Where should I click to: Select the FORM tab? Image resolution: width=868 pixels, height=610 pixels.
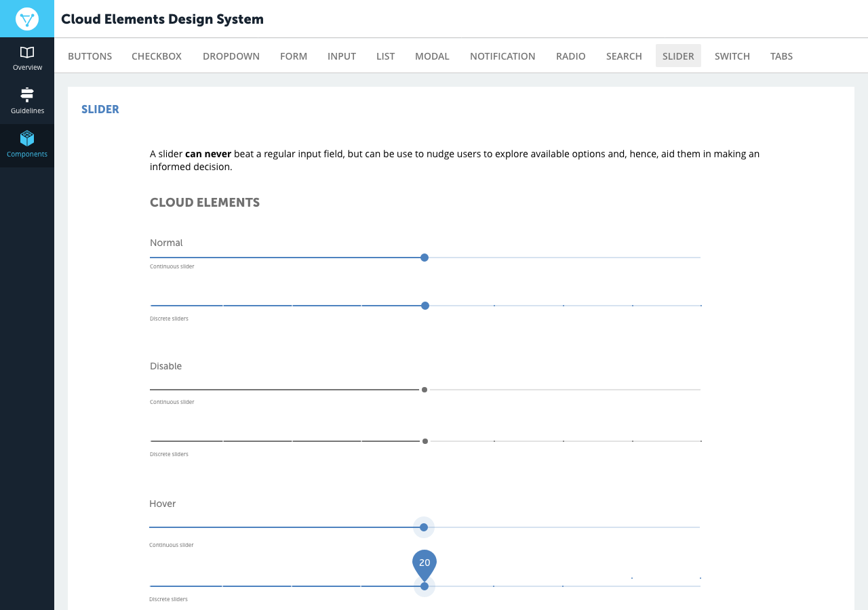click(x=294, y=56)
